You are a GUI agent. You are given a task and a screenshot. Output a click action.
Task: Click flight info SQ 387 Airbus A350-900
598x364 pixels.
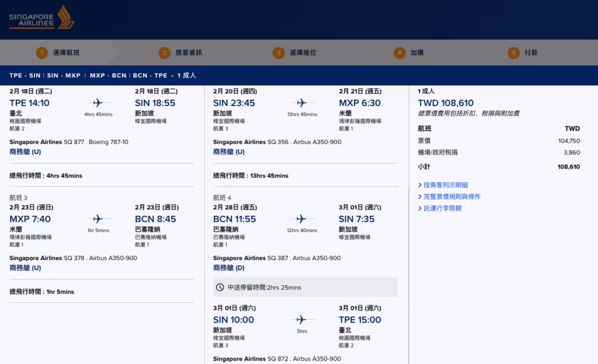click(x=277, y=258)
